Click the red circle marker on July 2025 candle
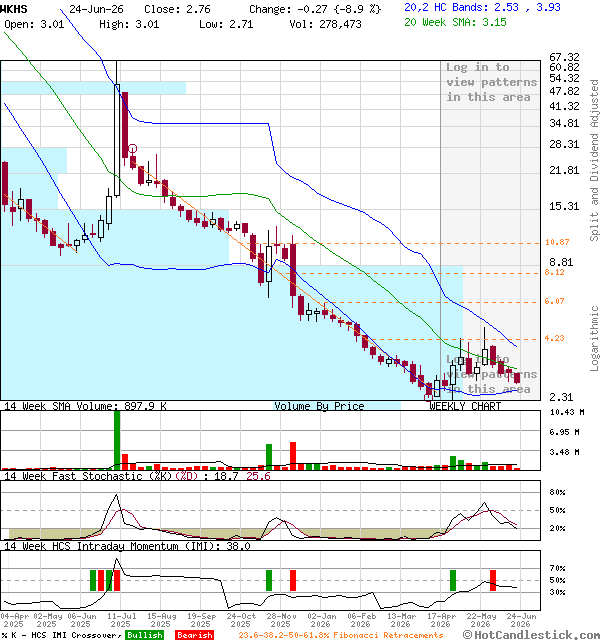Screen dimensions: 600x640 click(133, 149)
